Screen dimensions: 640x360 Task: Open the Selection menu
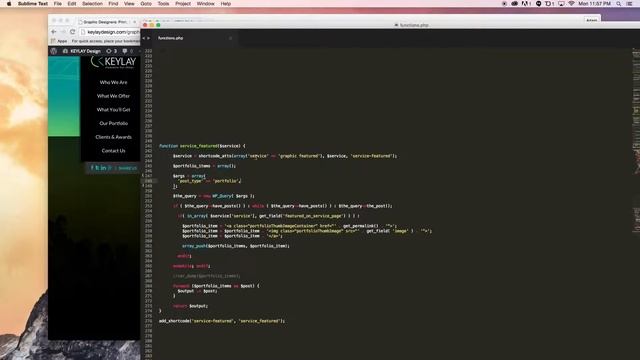tap(92, 4)
